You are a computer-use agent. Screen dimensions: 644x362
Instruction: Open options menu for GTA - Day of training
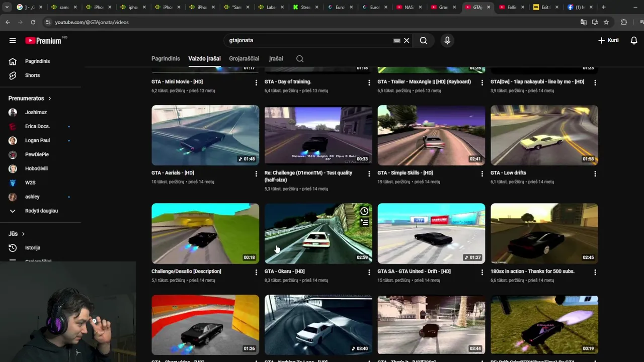[369, 82]
